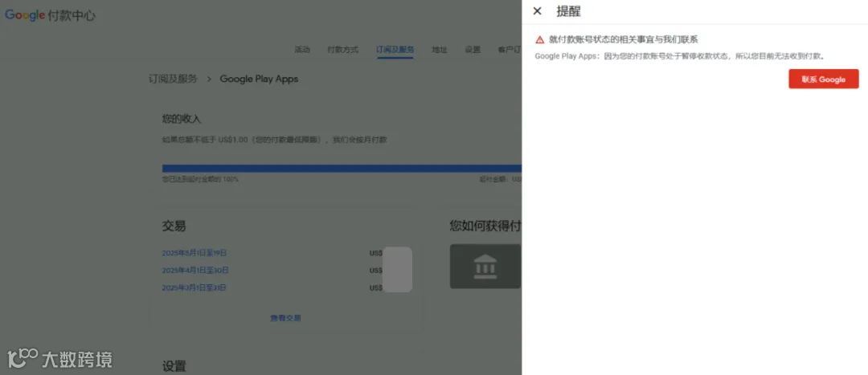Open the Google 付款中心 logo
This screenshot has width=868, height=375.
tap(51, 15)
